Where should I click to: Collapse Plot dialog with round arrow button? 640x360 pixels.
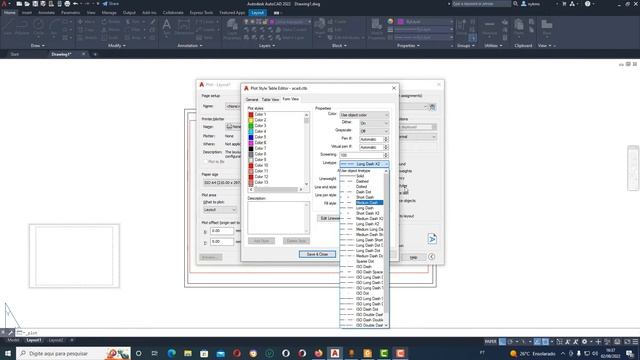[431, 257]
